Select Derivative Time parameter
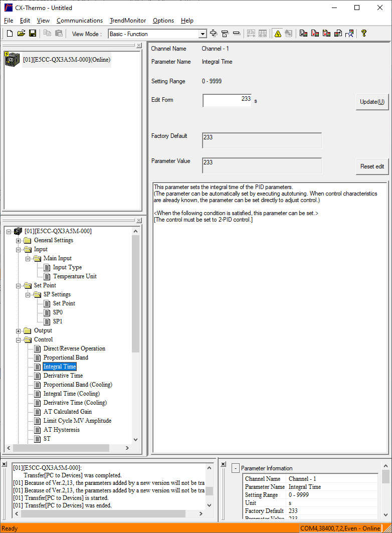Image resolution: width=392 pixels, height=533 pixels. (63, 376)
